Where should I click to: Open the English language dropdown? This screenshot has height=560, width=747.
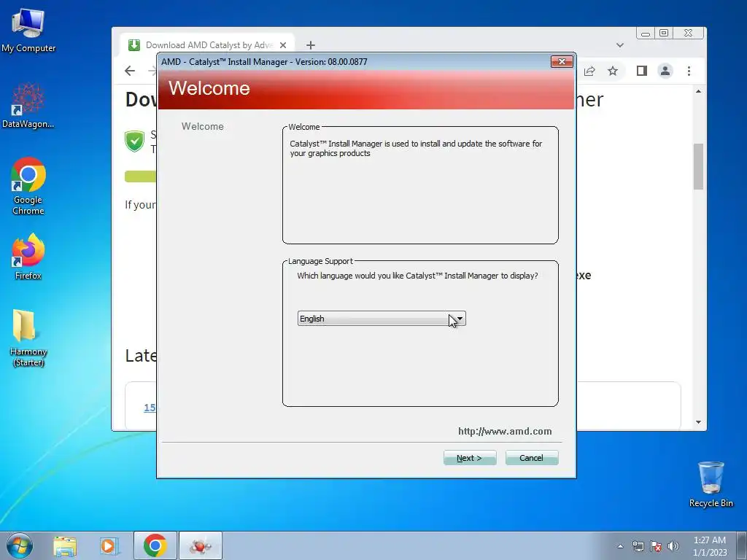(x=381, y=319)
